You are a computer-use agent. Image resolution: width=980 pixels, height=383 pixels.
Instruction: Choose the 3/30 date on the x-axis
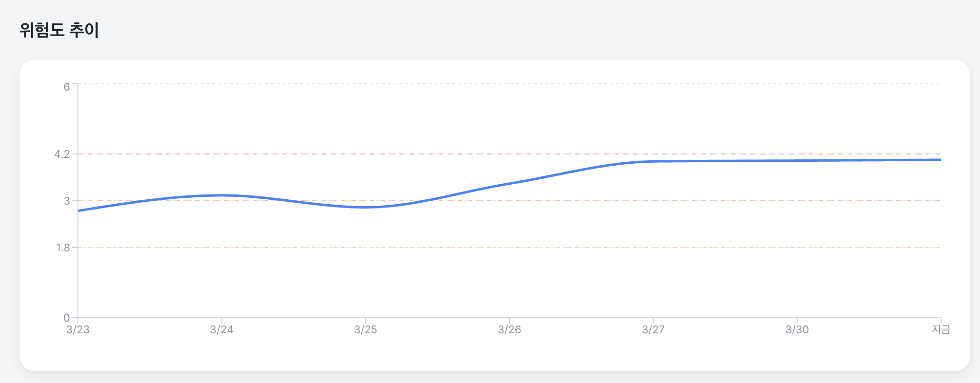pyautogui.click(x=797, y=330)
